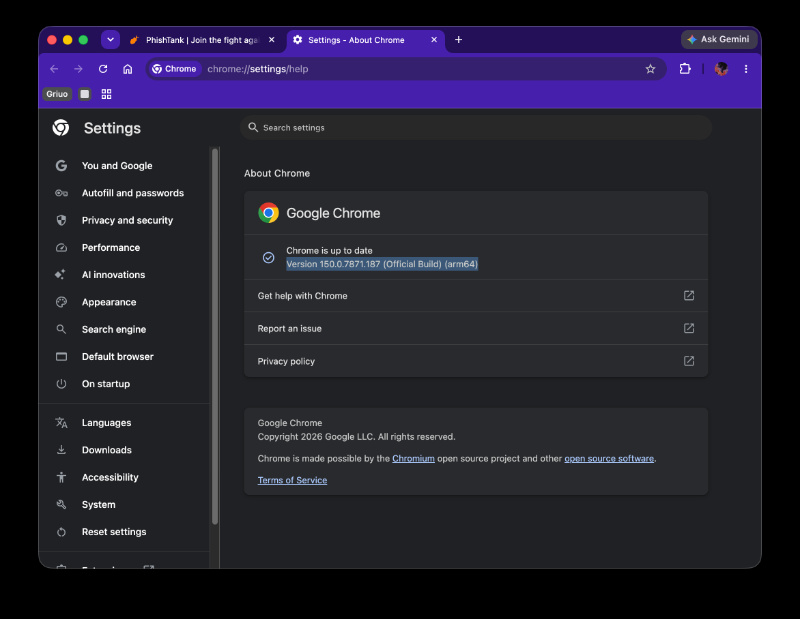Open the apps grid bookmark icon
The height and width of the screenshot is (619, 800).
(x=106, y=94)
